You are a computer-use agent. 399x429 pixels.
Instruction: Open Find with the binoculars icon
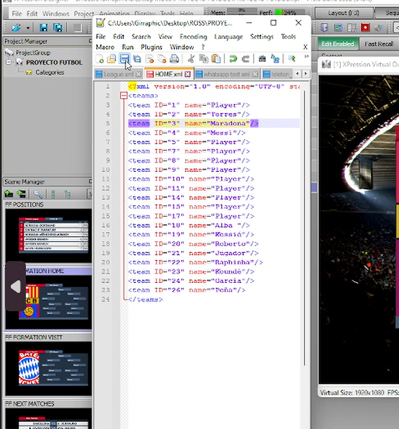262,59
